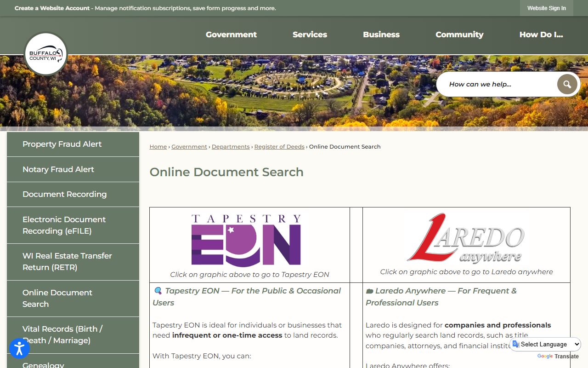Image resolution: width=588 pixels, height=368 pixels.
Task: Click Tapestry EON For the Public heading
Action: point(247,297)
